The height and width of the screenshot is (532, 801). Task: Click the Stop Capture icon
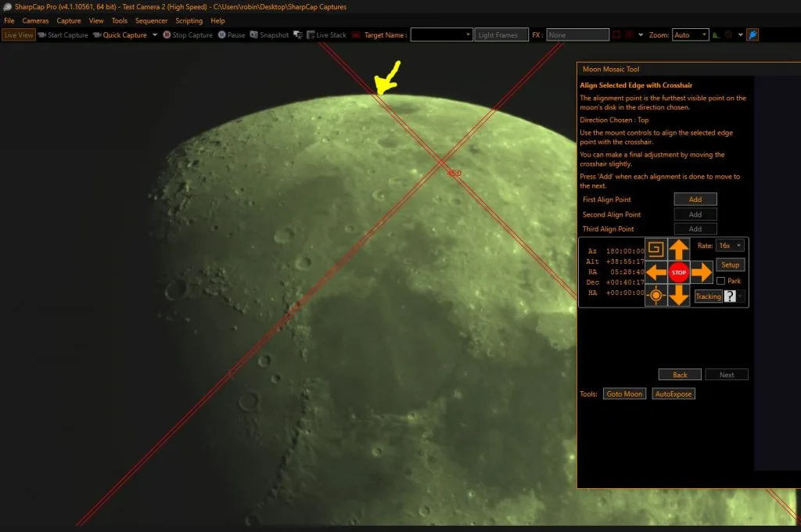167,34
